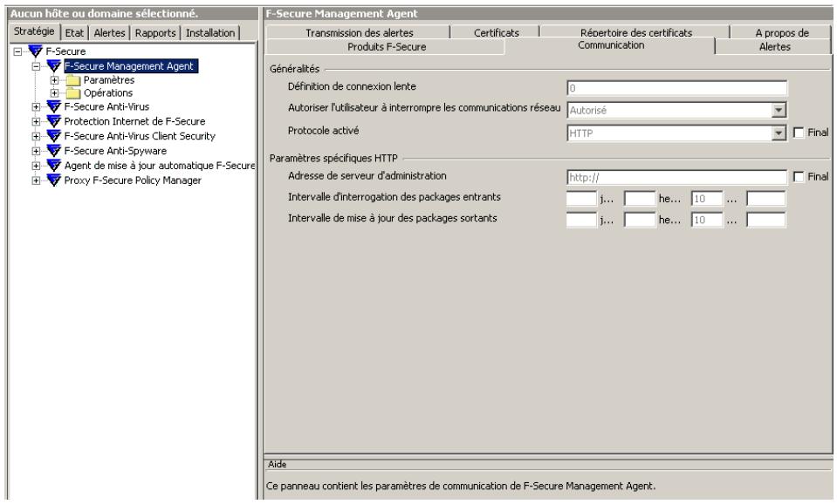Viewport: 837px width, 504px height.
Task: Select the Communication tab
Action: (611, 45)
